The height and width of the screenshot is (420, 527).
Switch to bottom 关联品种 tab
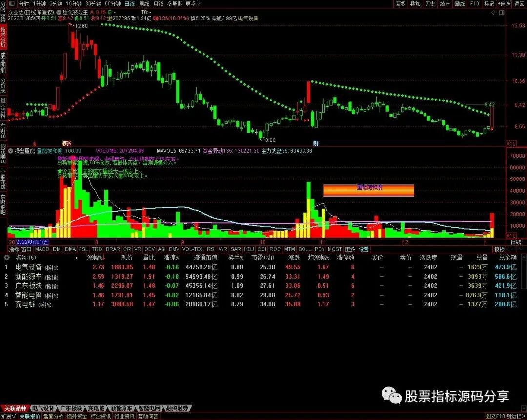point(15,409)
